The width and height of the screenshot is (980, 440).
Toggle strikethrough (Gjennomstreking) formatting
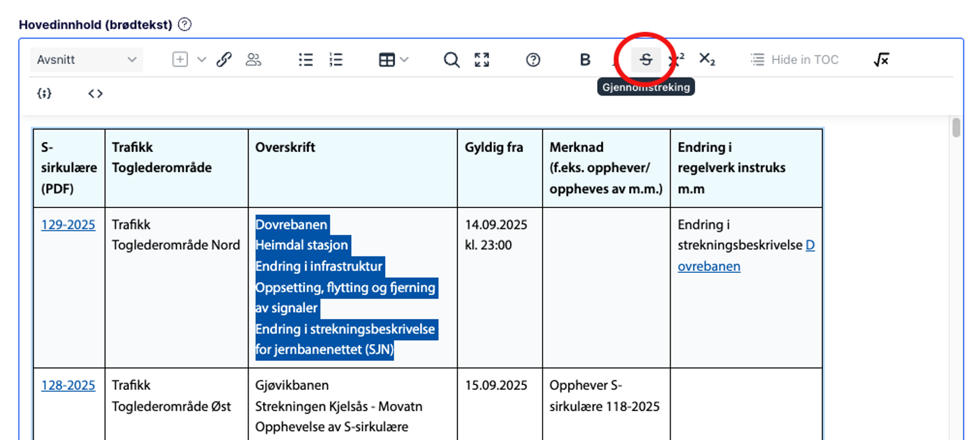(646, 60)
